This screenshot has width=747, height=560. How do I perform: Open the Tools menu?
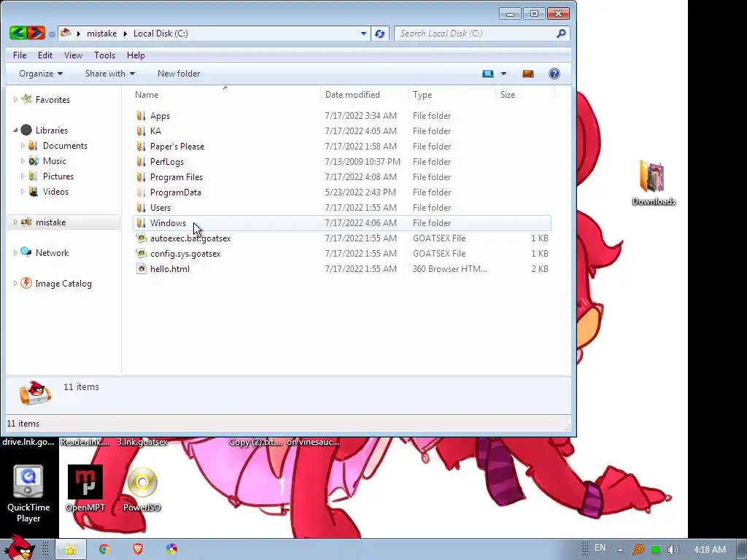tap(105, 55)
